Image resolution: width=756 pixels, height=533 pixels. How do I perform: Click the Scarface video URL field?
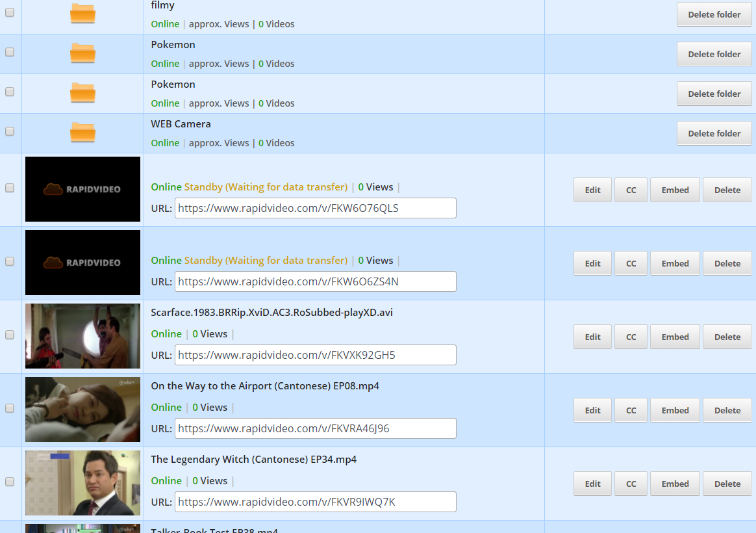[x=315, y=355]
